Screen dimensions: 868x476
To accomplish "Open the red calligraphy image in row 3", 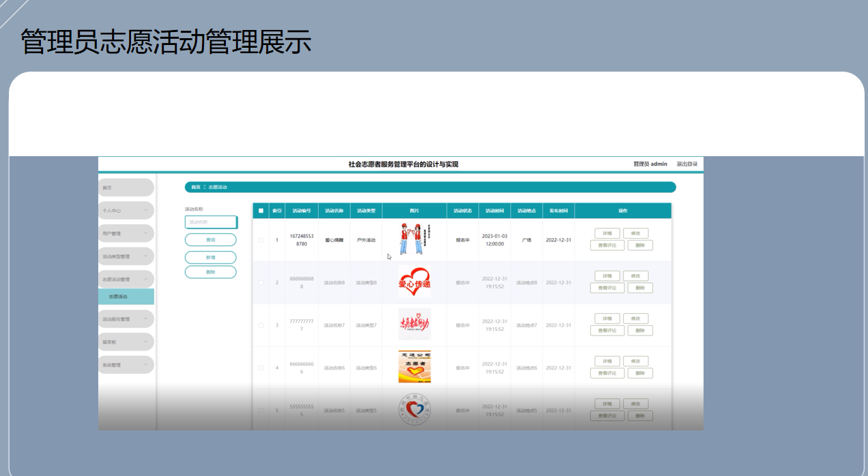I will pos(414,325).
